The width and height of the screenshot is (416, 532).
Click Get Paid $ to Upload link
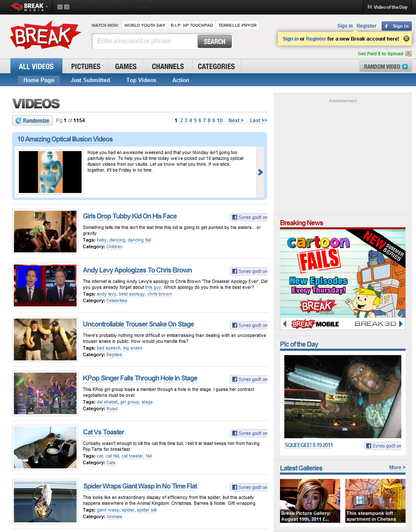385,54
